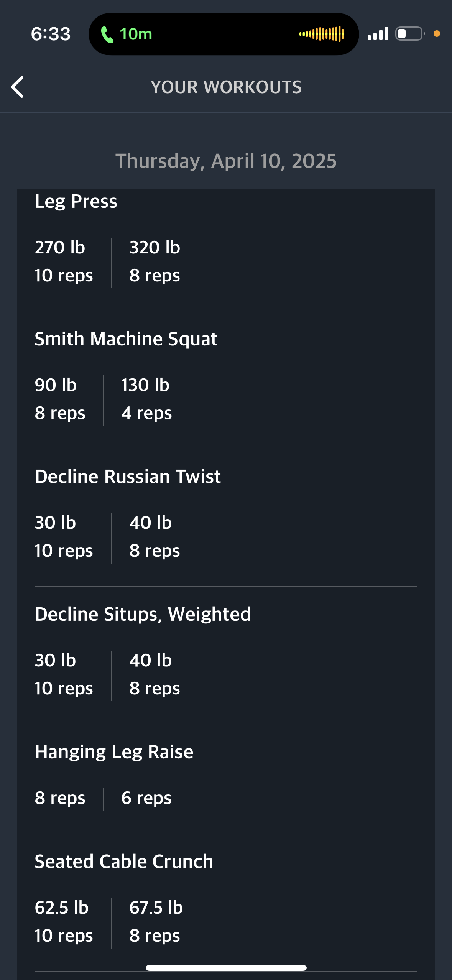
Task: Tap the cellular signal bars icon
Action: point(378,34)
